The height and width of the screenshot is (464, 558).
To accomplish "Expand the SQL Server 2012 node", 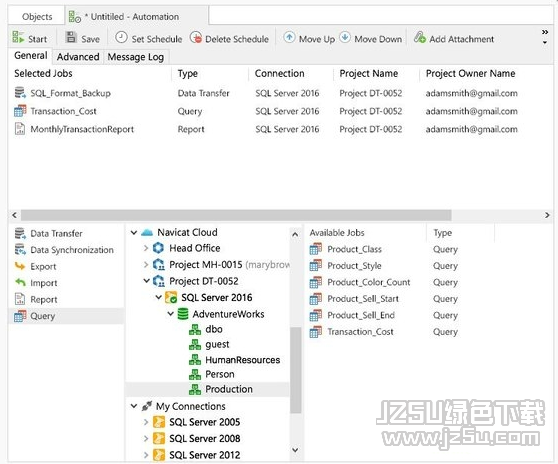I will pos(146,455).
